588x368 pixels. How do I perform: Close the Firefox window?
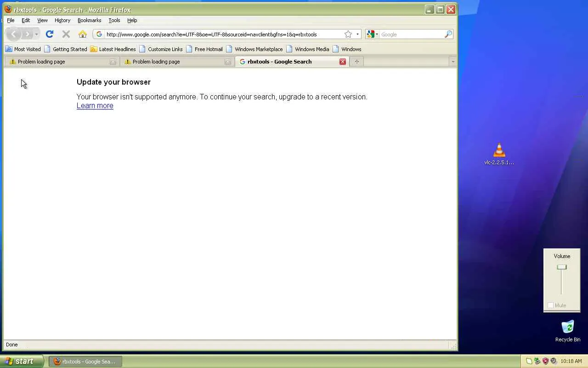(451, 9)
